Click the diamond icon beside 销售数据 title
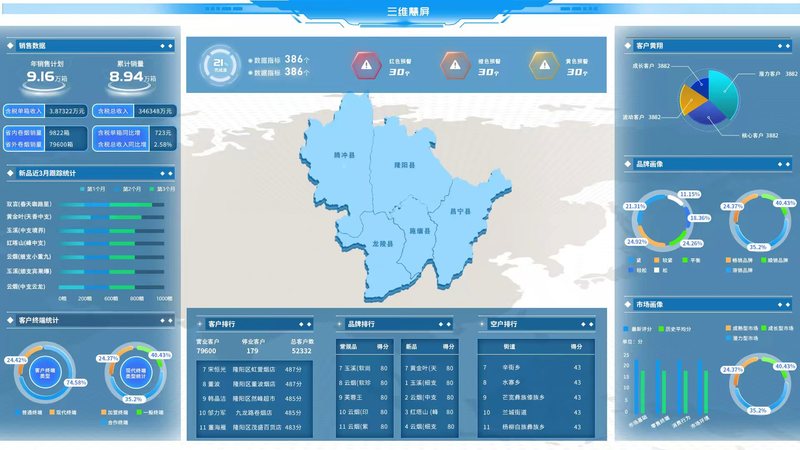Image resolution: width=800 pixels, height=450 pixels. pos(12,45)
